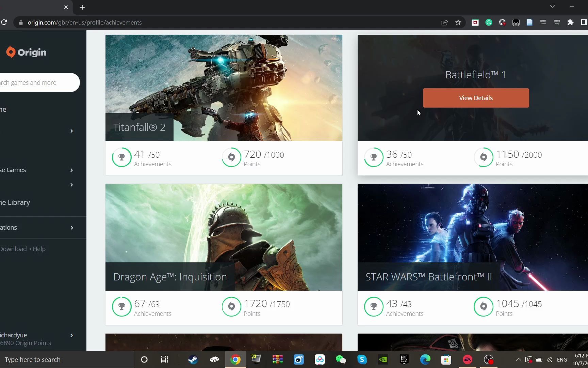Click the search games and more field
The height and width of the screenshot is (368, 588).
[40, 82]
